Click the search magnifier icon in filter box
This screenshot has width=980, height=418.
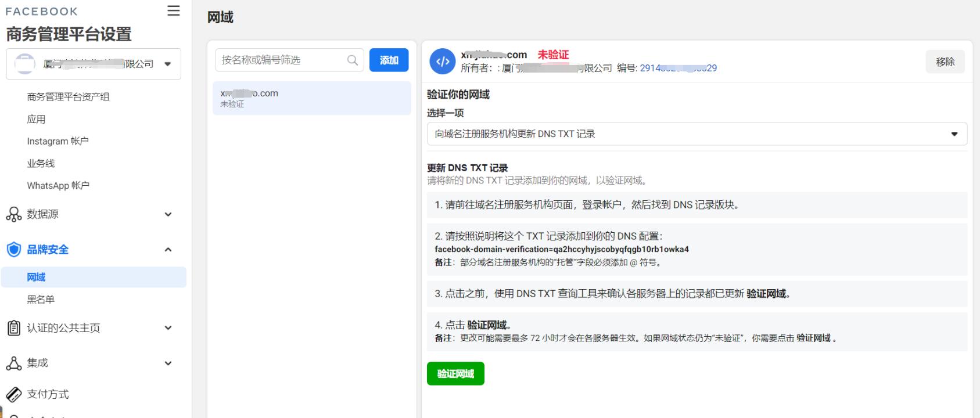pyautogui.click(x=352, y=60)
